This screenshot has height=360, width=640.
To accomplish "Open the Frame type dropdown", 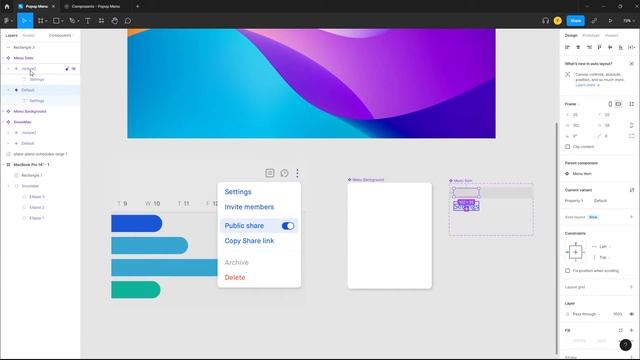I will point(572,104).
